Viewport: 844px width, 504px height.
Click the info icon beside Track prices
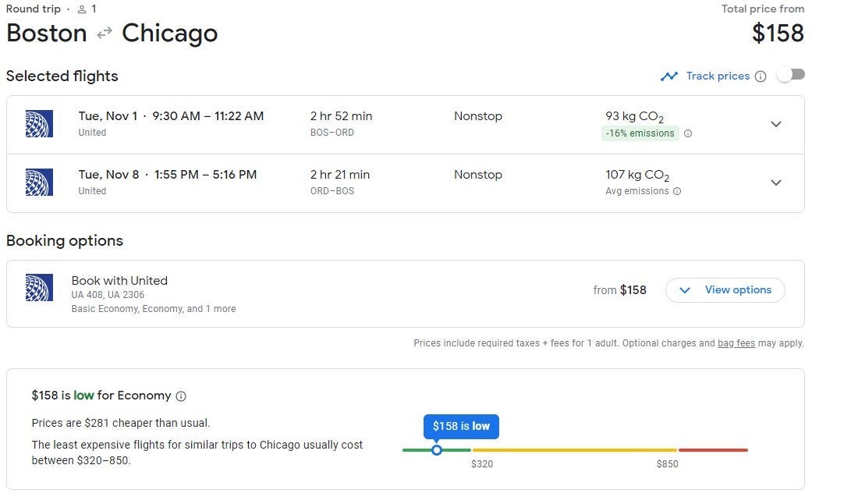[761, 76]
